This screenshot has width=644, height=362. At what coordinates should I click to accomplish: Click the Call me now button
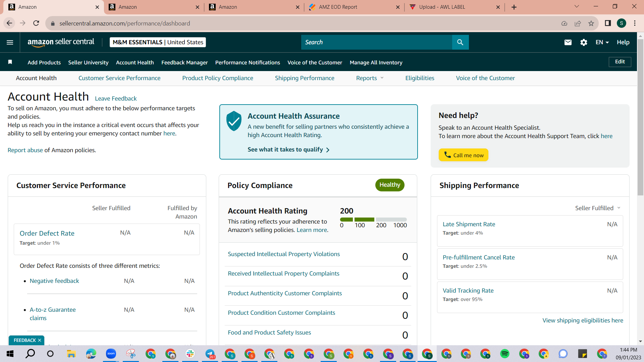tap(464, 155)
